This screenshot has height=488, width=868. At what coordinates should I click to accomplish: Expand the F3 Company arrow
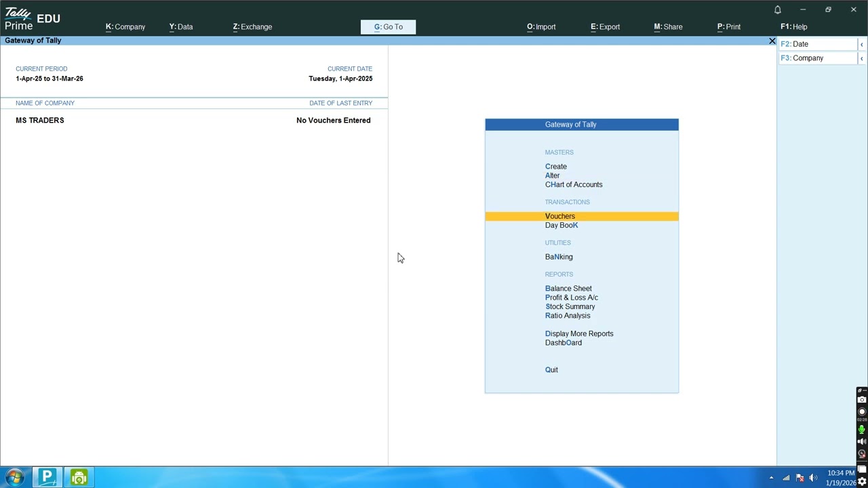[x=861, y=58]
